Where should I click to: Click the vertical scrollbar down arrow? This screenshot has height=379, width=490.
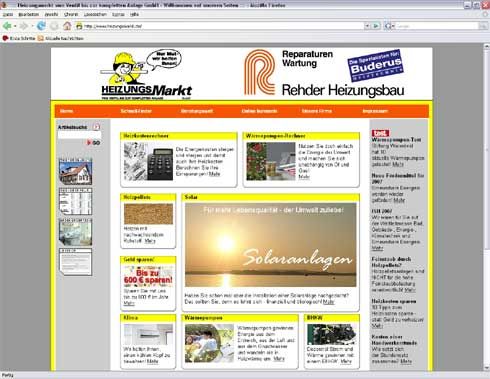pyautogui.click(x=487, y=368)
